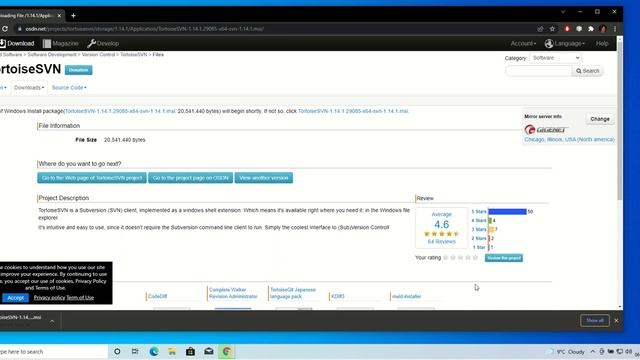Open the Category Software combo box
The height and width of the screenshot is (360, 640).
tap(556, 58)
